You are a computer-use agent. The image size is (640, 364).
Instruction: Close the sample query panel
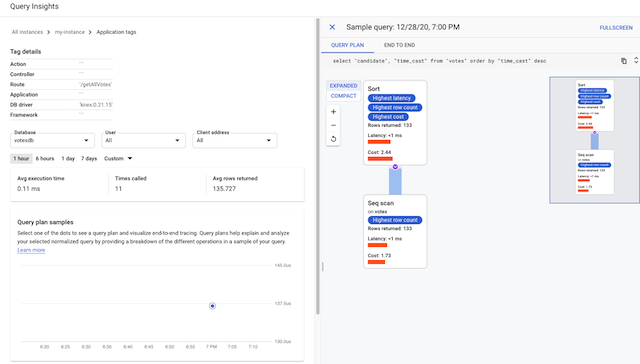[332, 27]
